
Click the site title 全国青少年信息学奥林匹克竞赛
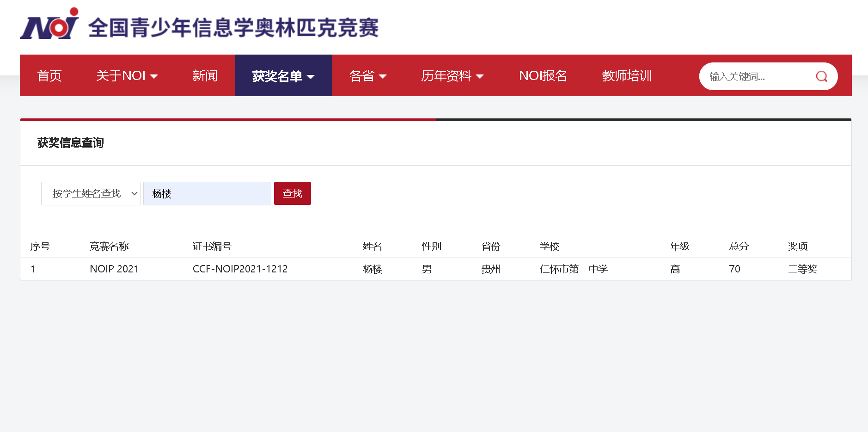[x=233, y=28]
